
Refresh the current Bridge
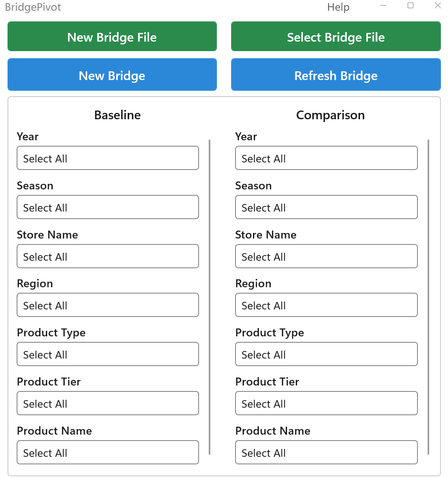(336, 75)
